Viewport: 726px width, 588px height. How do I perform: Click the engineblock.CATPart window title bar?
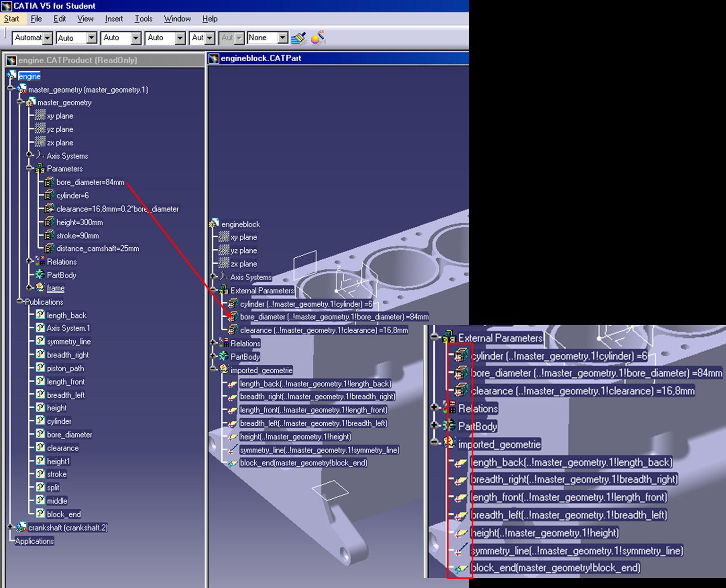point(338,58)
